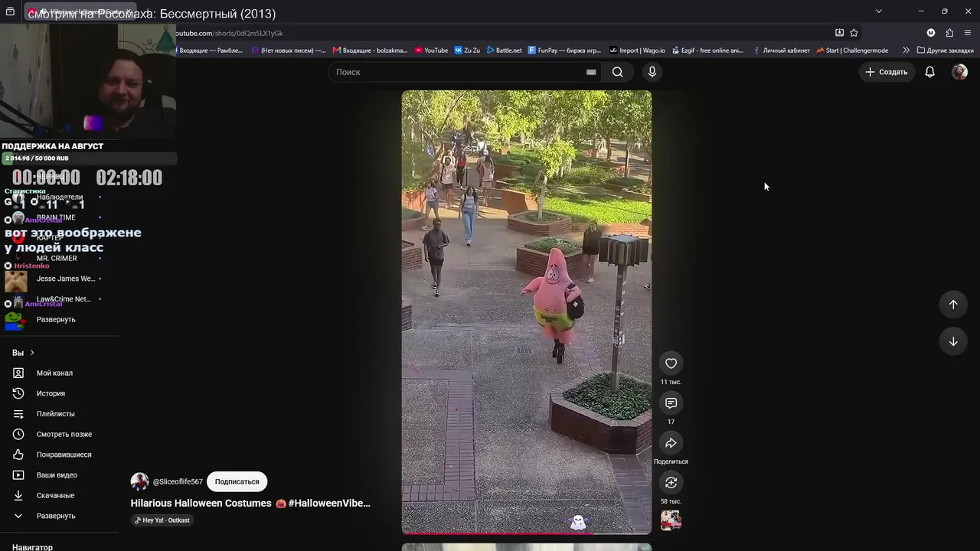Open the Sliceoflife567 channel avatar

(139, 481)
